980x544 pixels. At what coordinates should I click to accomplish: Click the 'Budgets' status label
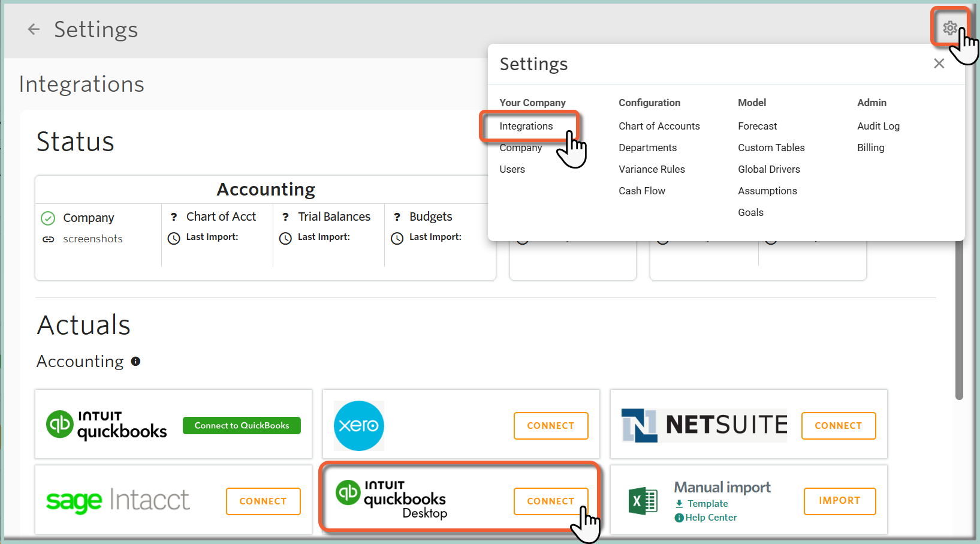(430, 217)
